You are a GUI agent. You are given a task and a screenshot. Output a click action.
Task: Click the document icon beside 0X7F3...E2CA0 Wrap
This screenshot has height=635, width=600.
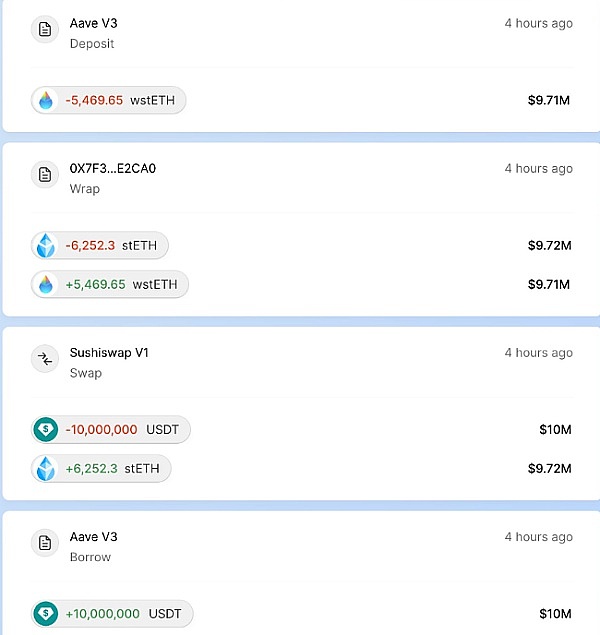click(45, 175)
